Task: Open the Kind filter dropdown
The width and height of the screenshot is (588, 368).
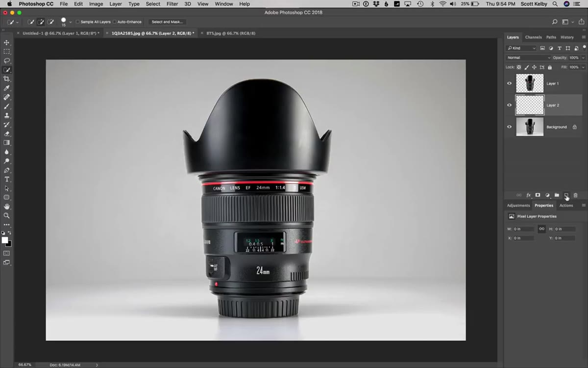Action: pyautogui.click(x=521, y=48)
